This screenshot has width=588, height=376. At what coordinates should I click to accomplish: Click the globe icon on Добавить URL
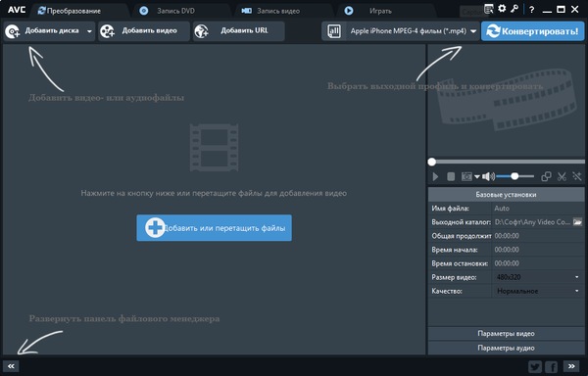[x=202, y=31]
